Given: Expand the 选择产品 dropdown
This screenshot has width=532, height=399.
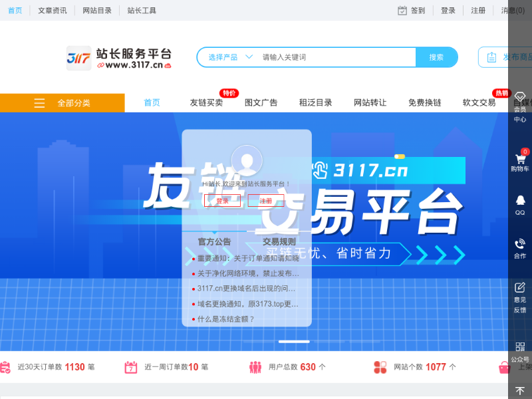Looking at the screenshot, I should [230, 57].
